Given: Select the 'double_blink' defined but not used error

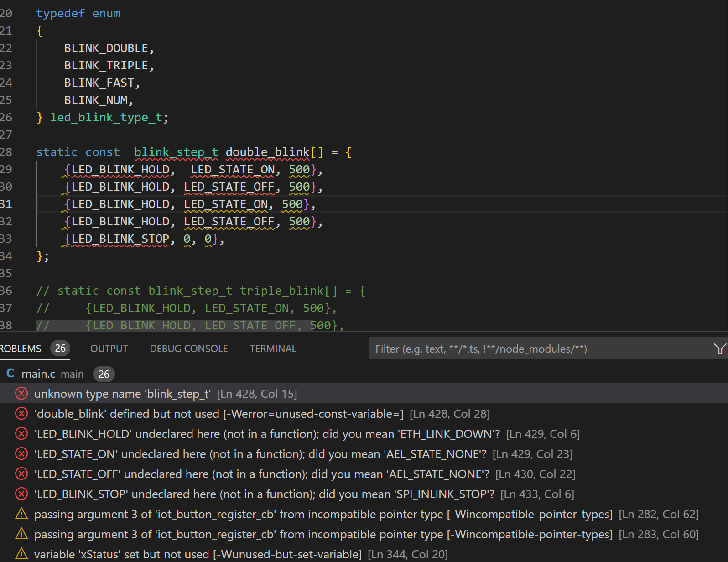Looking at the screenshot, I should click(364, 414).
